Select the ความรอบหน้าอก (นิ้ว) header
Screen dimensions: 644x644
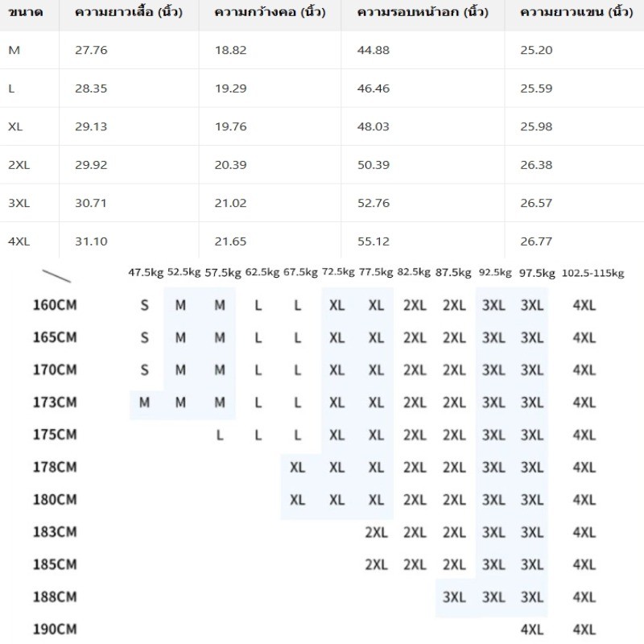pos(423,12)
